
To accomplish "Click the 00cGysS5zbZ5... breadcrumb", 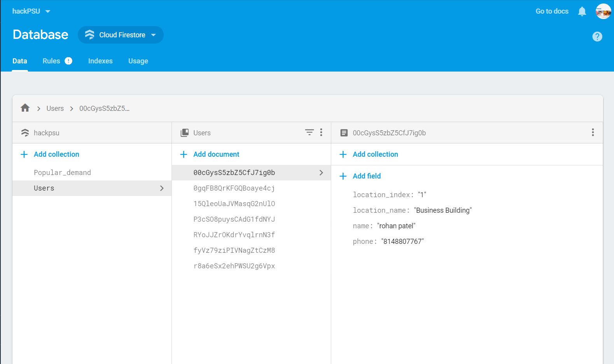I will tap(104, 108).
